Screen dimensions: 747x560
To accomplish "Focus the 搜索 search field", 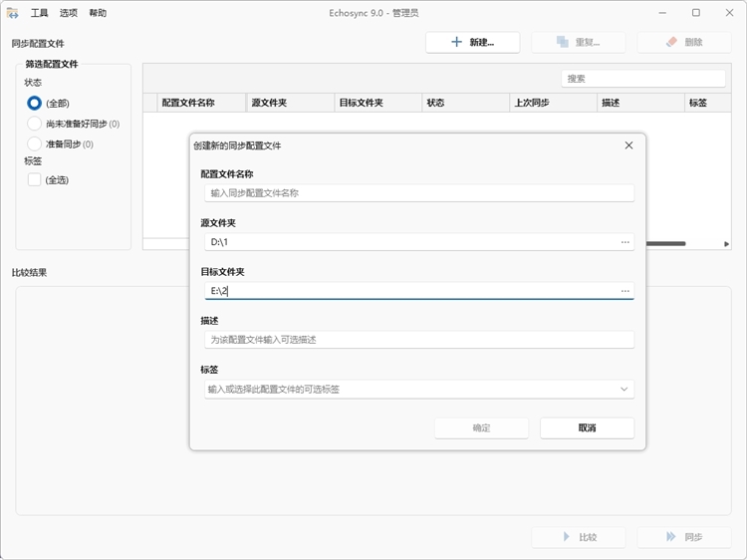I will (643, 79).
